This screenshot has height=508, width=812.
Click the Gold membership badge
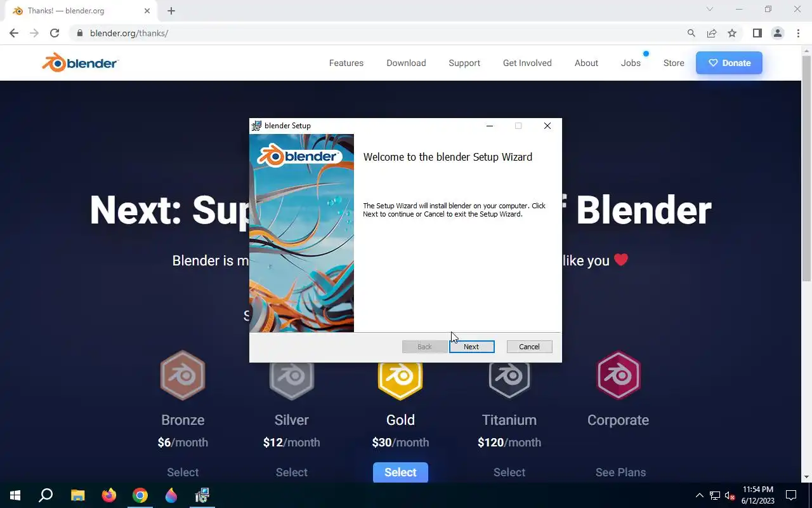tap(400, 380)
